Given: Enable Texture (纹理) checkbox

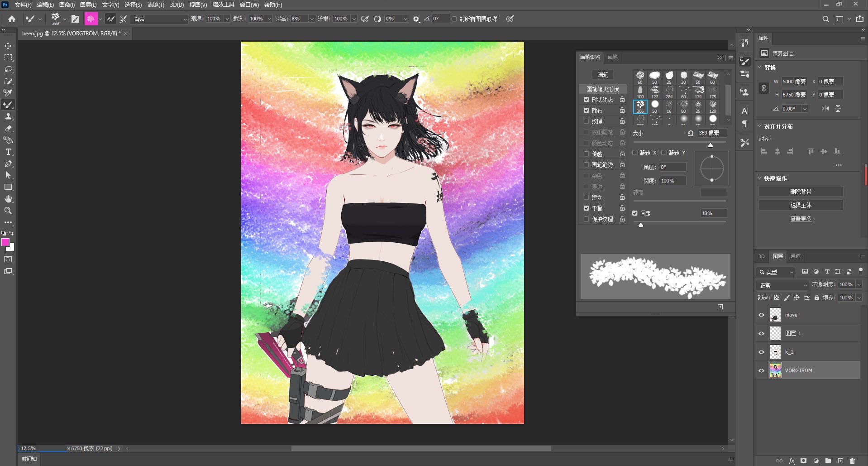Looking at the screenshot, I should click(587, 121).
